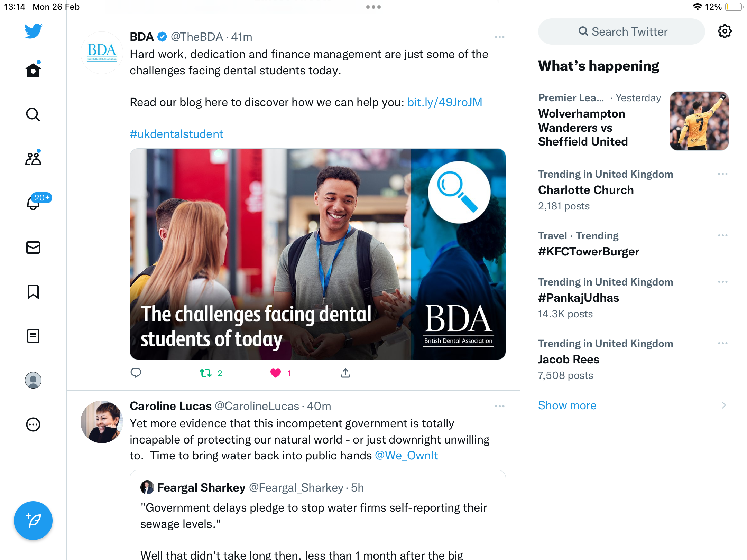Open BDA profile picture
Screen dimensions: 747x560
[x=102, y=53]
